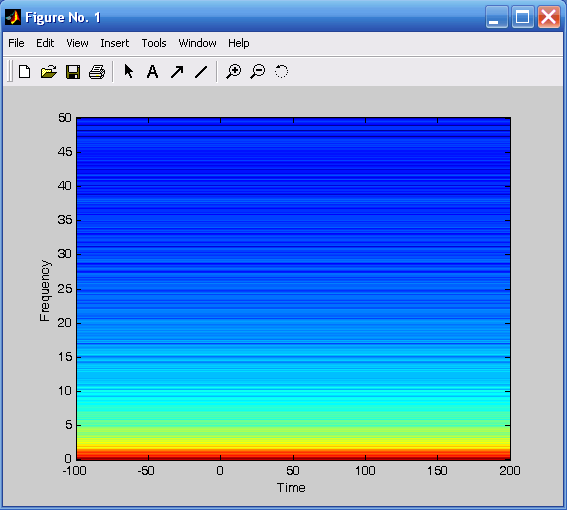Click the New Figure icon
This screenshot has width=567, height=510.
(x=24, y=72)
